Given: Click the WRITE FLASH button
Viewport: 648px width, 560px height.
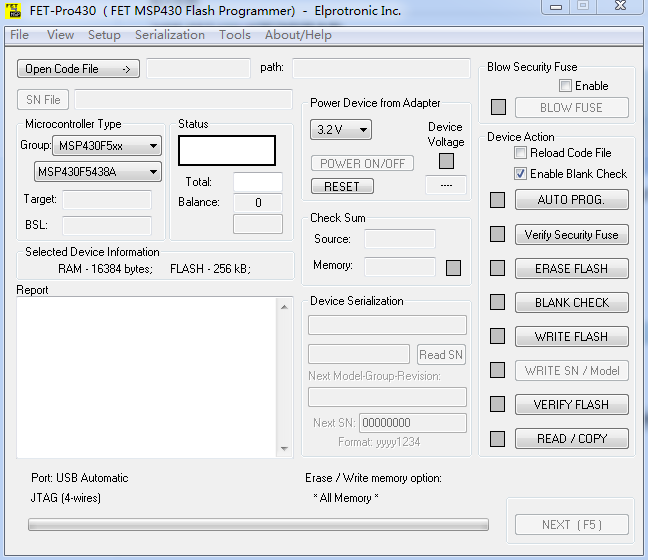Looking at the screenshot, I should point(572,336).
